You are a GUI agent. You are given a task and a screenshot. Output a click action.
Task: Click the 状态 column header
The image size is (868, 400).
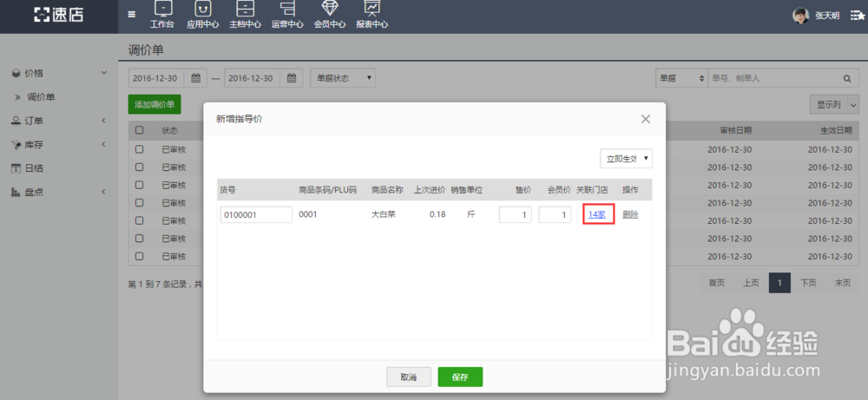pos(170,130)
